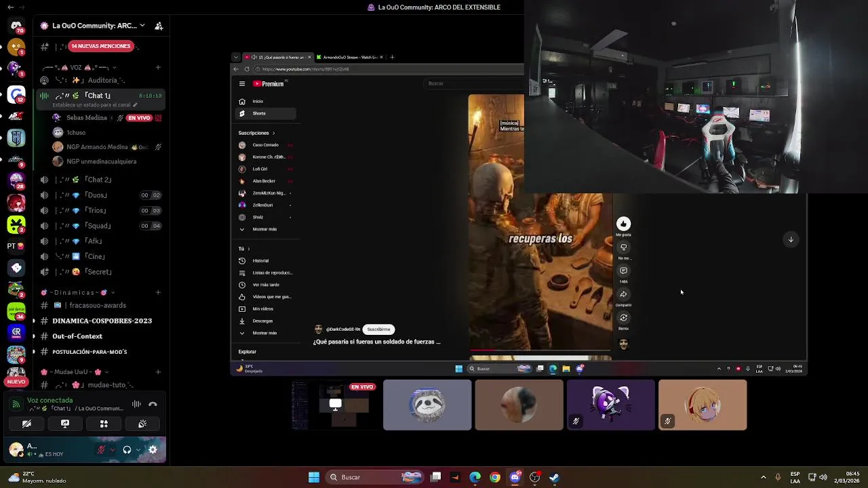Click the Windows taskbar Buscar box
Viewport: 868px width, 488px height.
pos(375,477)
